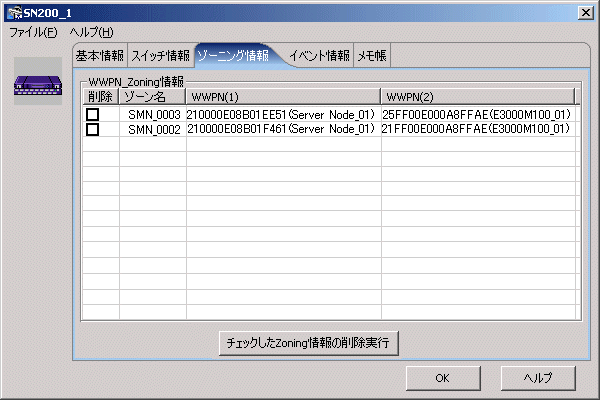Image resolution: width=600 pixels, height=400 pixels.
Task: Select cell 25FF00E000A8FFAE(E3000M100_01)
Action: (476, 114)
